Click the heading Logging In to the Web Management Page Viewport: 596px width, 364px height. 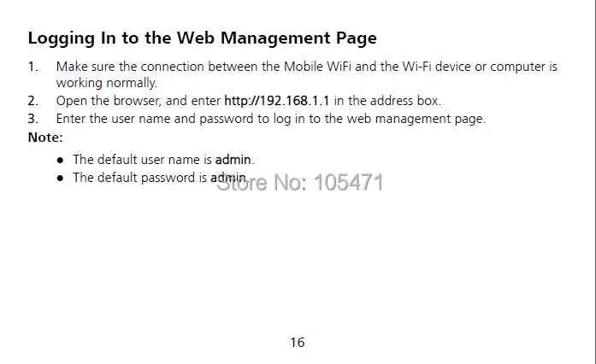(x=202, y=38)
